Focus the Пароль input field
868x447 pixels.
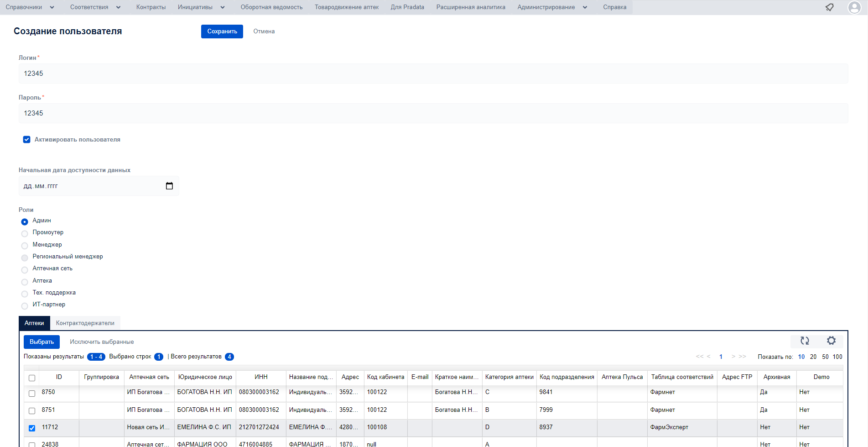pyautogui.click(x=433, y=113)
